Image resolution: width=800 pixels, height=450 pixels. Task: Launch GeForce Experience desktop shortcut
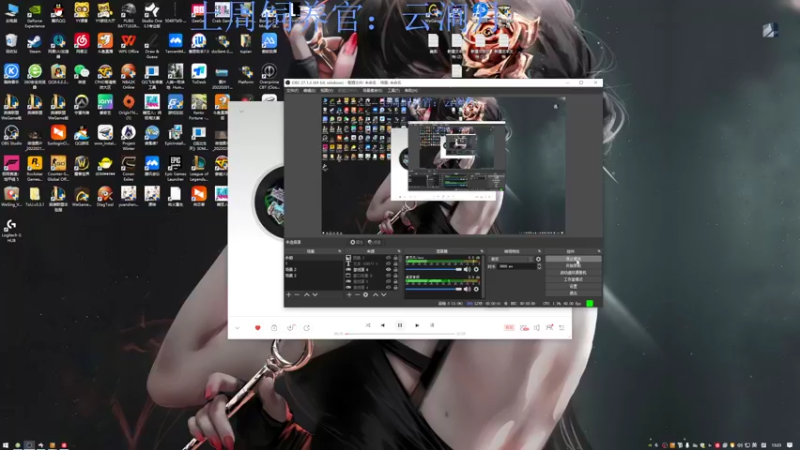pyautogui.click(x=35, y=14)
